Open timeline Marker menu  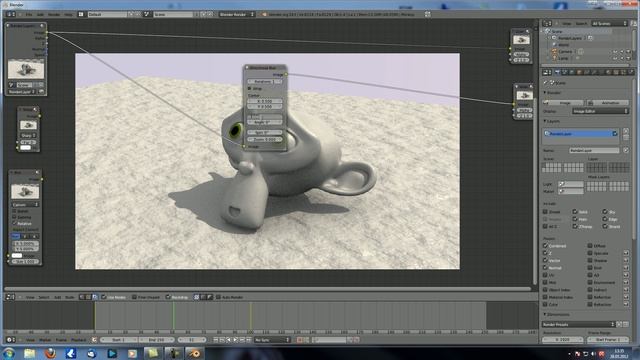click(x=45, y=340)
